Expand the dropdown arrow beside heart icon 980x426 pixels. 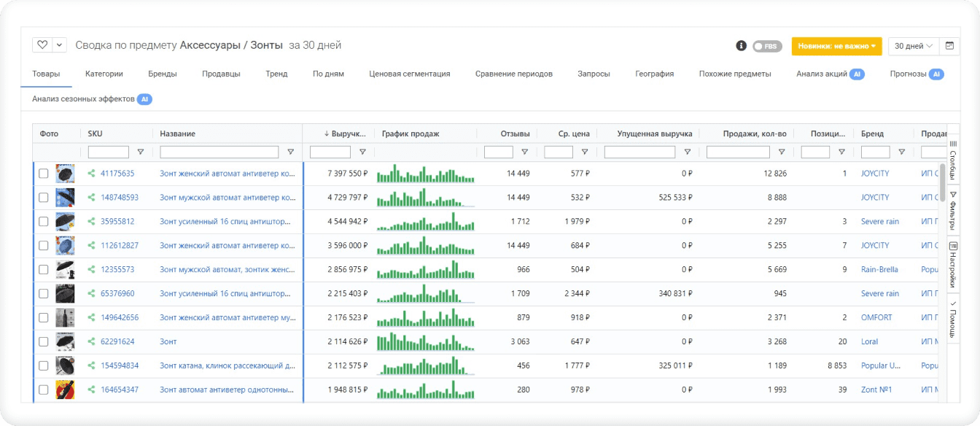59,45
